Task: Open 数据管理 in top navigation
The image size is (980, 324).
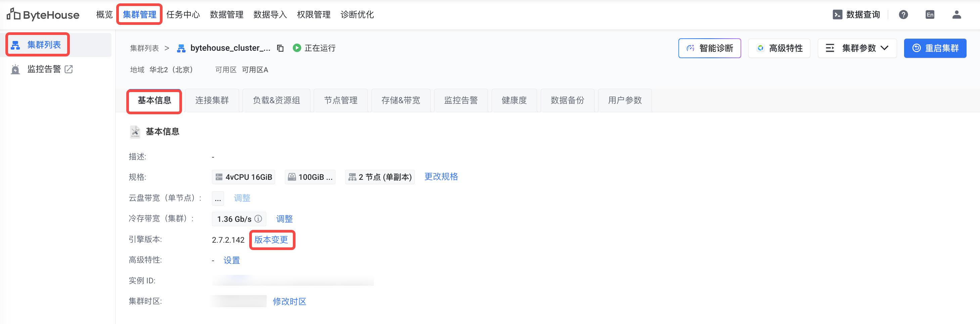Action: pos(226,14)
